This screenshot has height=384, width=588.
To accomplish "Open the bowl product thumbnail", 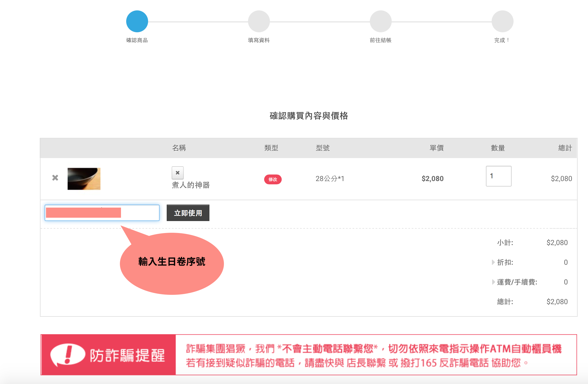I will [x=84, y=179].
